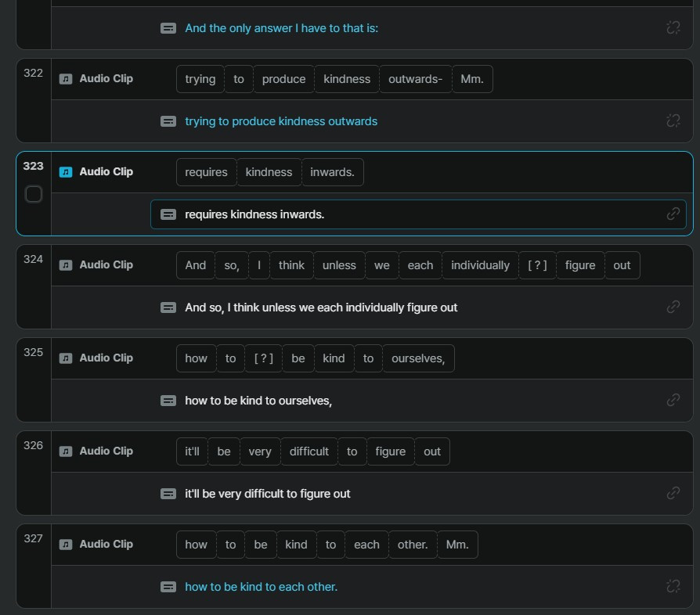This screenshot has width=700, height=615.
Task: Click subtitle icon beside 'trying to produce kindness outwards'
Action: click(x=168, y=121)
